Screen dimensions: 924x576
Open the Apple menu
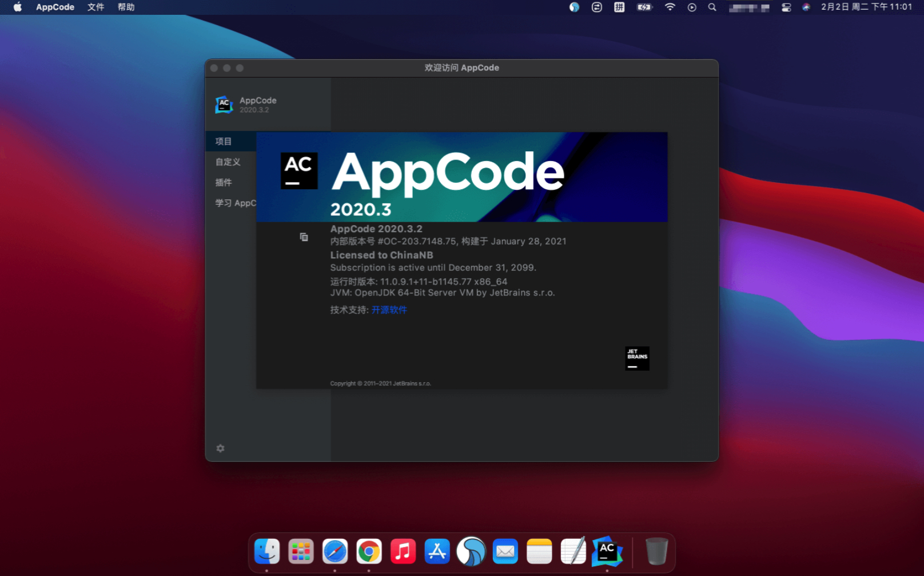[18, 7]
